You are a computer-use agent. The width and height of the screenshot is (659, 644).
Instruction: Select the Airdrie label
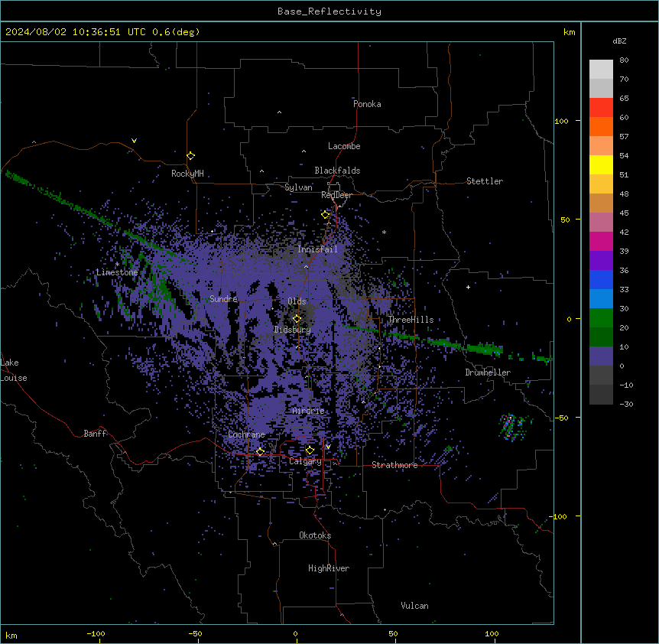308,411
